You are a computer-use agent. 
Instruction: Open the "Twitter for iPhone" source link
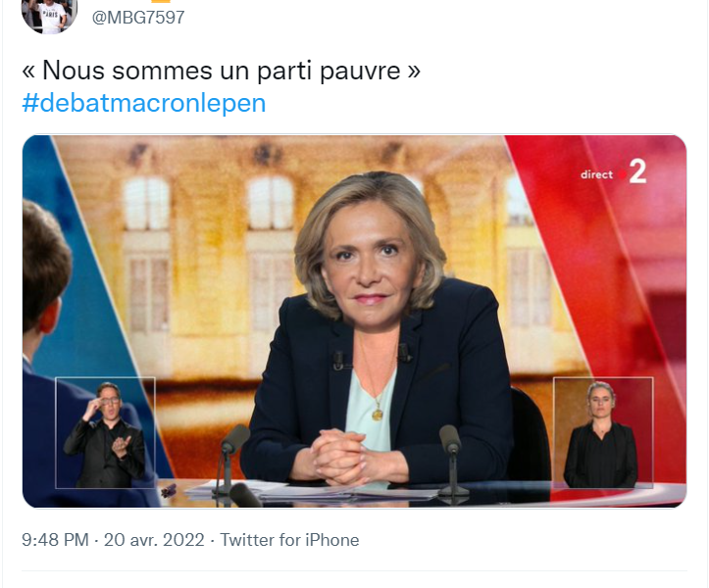289,540
